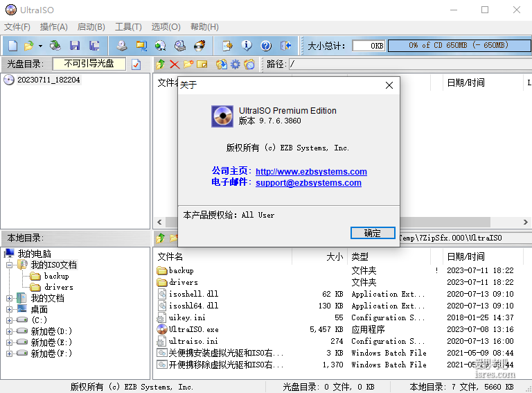Click the Info speech bubble icon

click(x=247, y=46)
